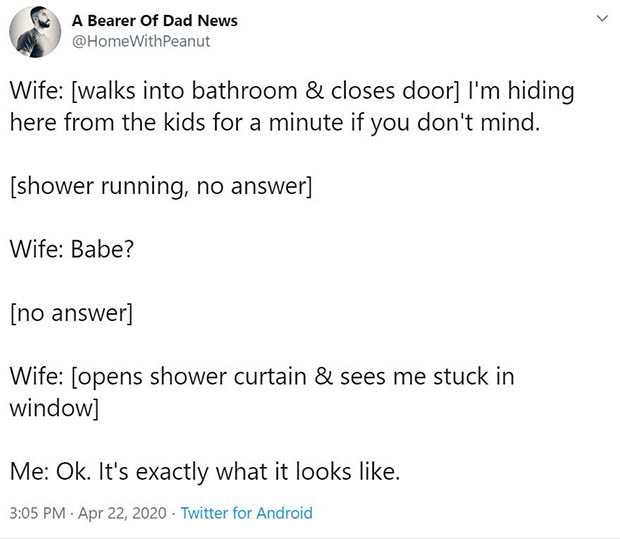
Task: Click the 3:05 PM timestamp
Action: [38, 514]
